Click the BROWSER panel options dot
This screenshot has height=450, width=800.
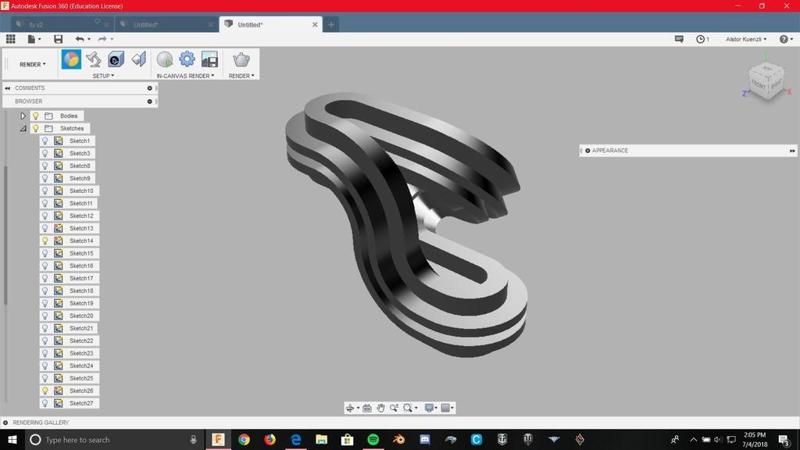(x=149, y=102)
